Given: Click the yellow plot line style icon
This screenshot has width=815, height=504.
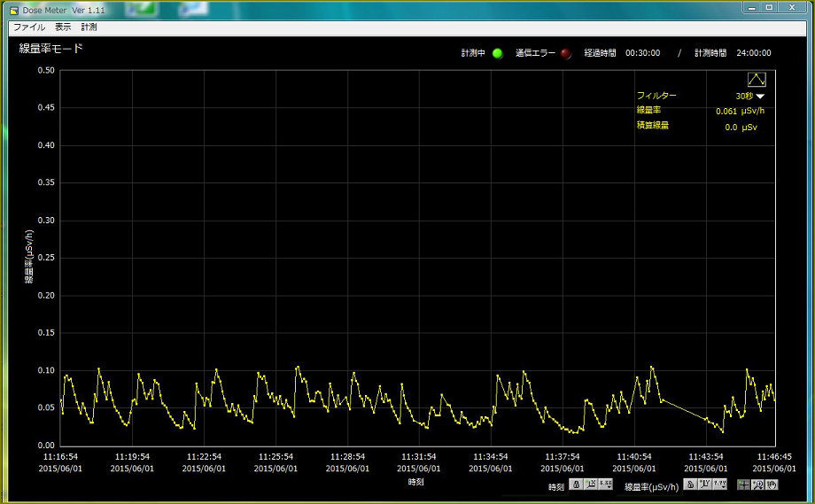Looking at the screenshot, I should tap(757, 80).
